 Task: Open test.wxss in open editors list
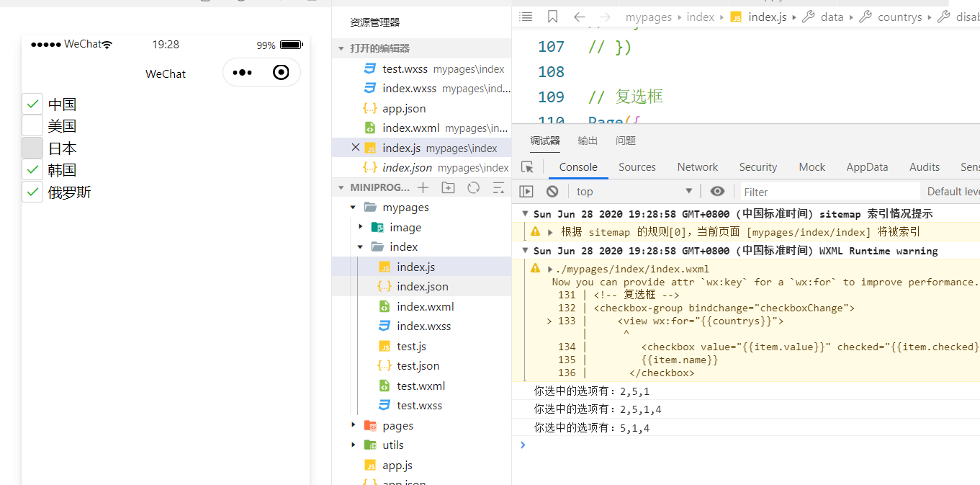pyautogui.click(x=421, y=69)
